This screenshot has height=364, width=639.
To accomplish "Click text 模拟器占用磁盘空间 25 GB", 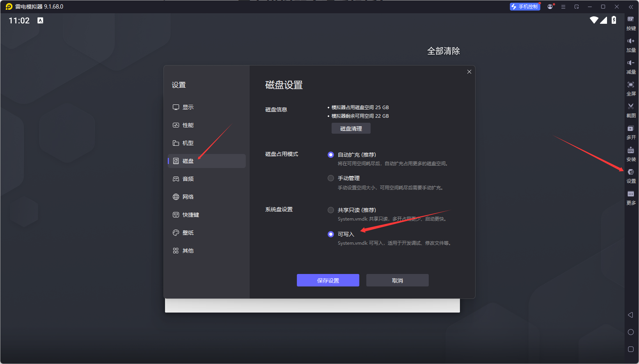I will 360,107.
